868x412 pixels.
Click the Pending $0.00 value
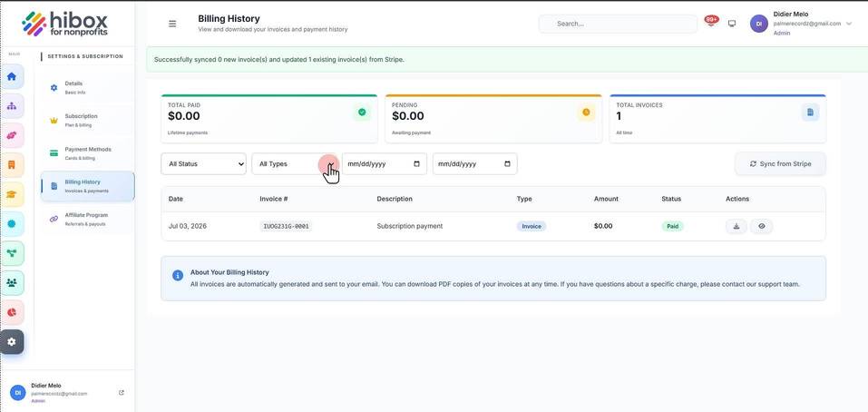pyautogui.click(x=408, y=116)
